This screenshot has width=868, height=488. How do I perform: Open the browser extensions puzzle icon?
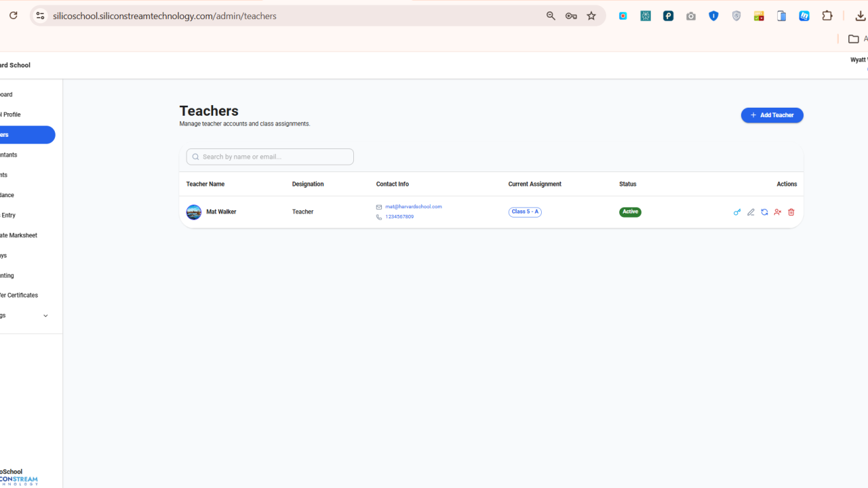click(x=827, y=16)
